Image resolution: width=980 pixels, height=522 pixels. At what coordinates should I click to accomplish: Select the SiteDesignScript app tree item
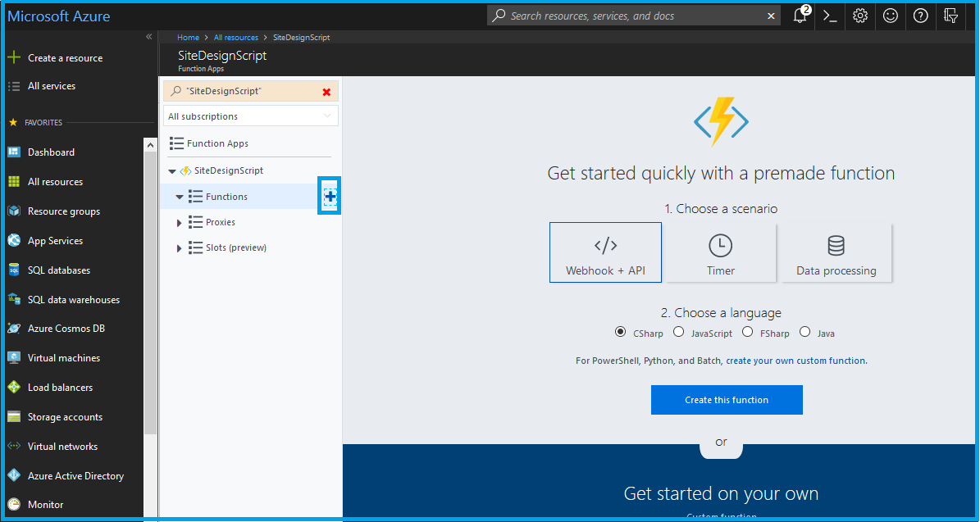click(229, 170)
